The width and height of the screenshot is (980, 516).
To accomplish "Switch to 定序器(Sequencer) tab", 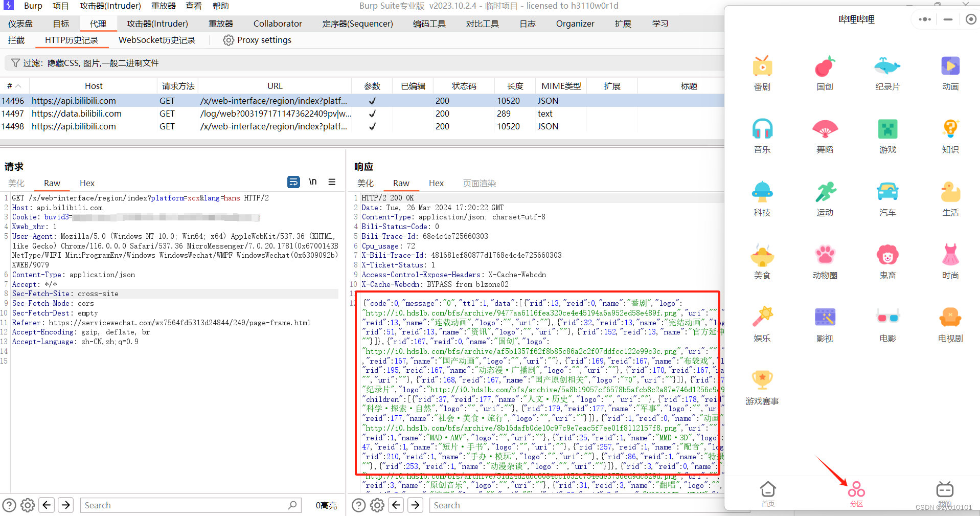I will coord(358,24).
